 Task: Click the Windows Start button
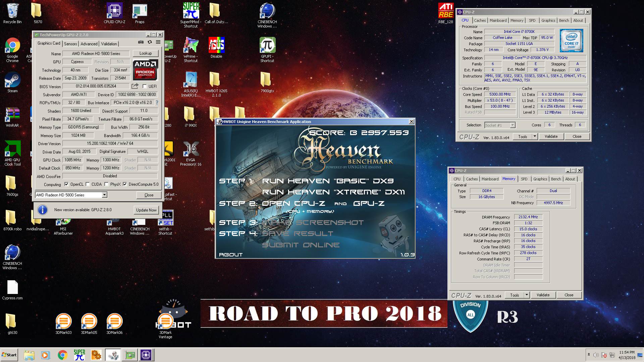9,355
